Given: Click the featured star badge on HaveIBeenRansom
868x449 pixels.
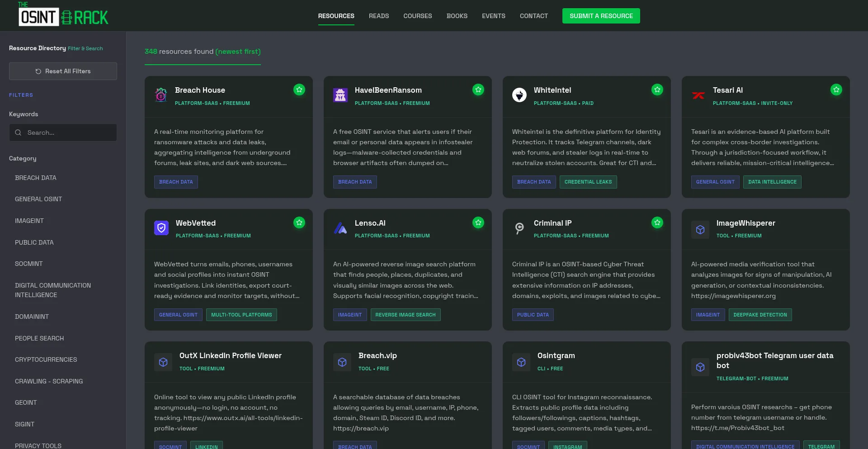Looking at the screenshot, I should [478, 90].
